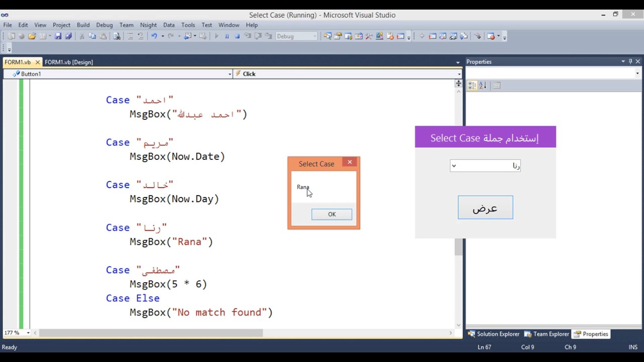The width and height of the screenshot is (644, 362).
Task: Click OK in the Select Case message box
Action: coord(332,214)
